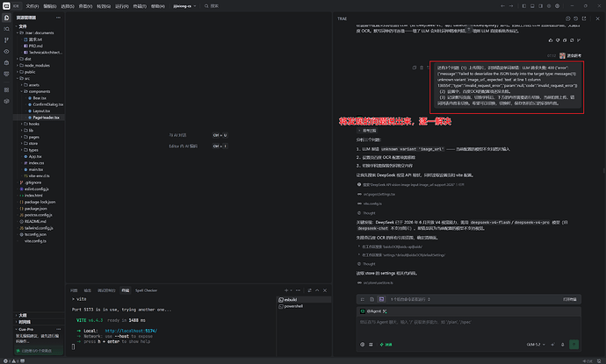
Task: Dislike the AI response with thumbs down
Action: pyautogui.click(x=558, y=40)
